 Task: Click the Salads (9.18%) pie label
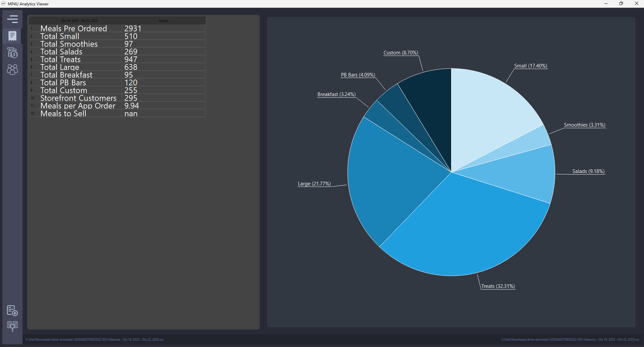tap(589, 171)
